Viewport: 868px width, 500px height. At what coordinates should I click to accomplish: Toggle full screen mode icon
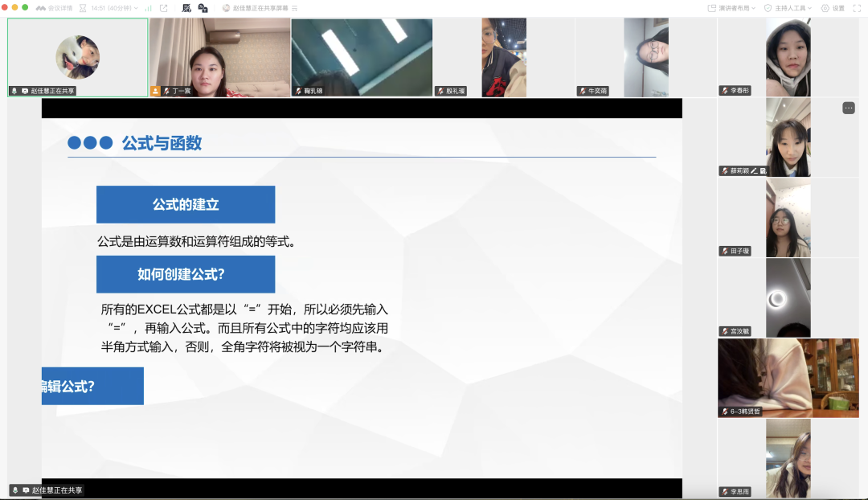click(x=855, y=8)
